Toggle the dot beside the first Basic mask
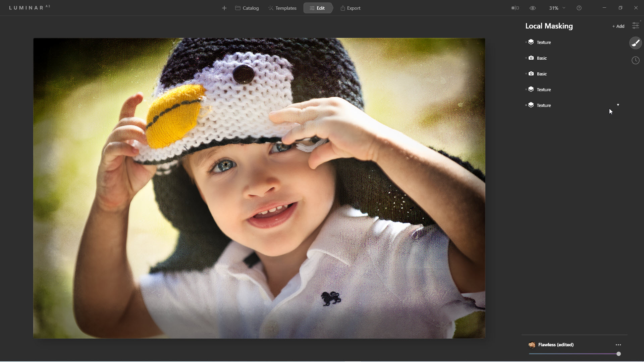 click(x=526, y=58)
